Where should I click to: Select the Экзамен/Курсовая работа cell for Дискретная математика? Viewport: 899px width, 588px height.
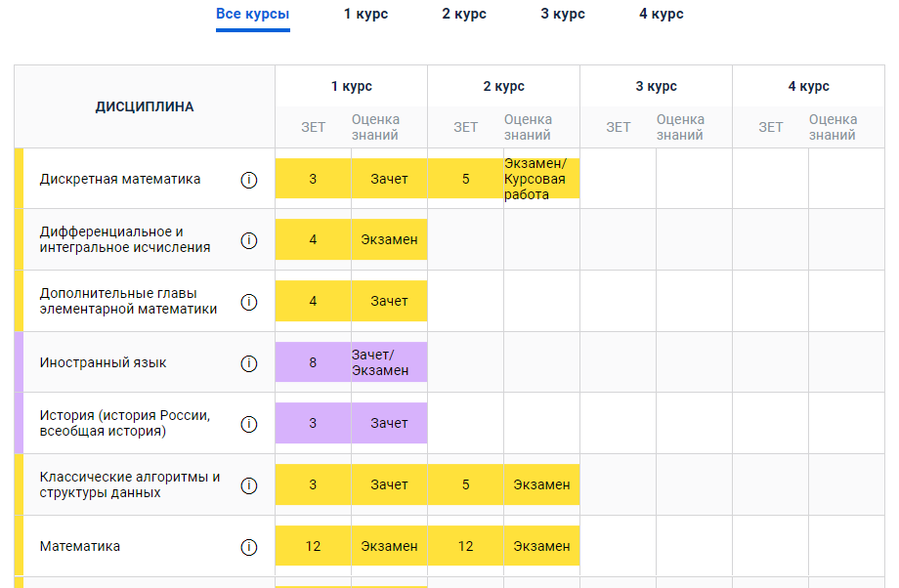pos(540,179)
